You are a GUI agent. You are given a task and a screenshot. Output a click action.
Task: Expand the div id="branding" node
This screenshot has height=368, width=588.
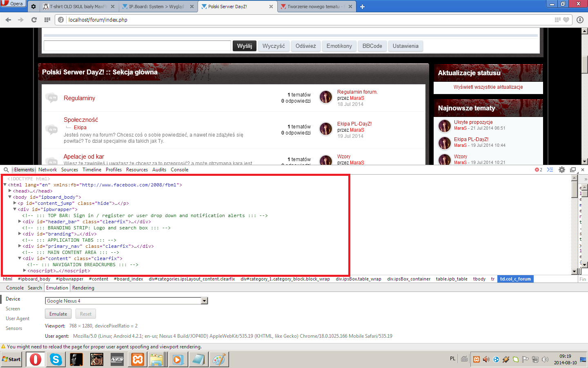pos(20,234)
